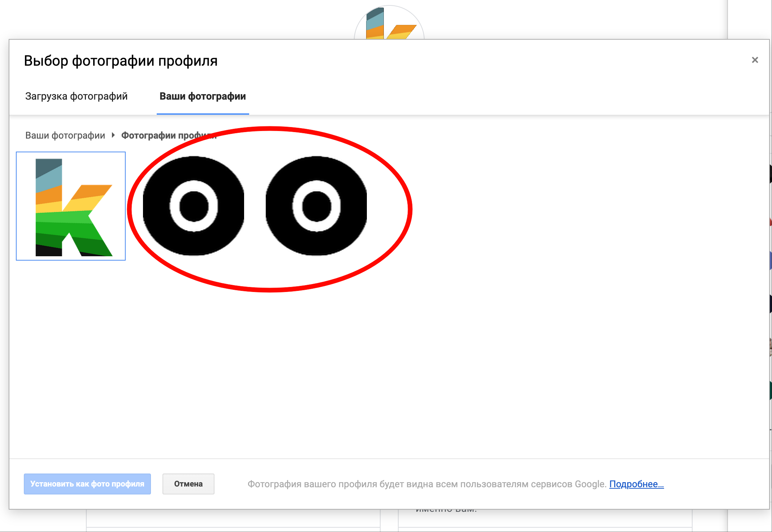Viewport: 772px width, 532px height.
Task: Pick the second black circle photo thumbnail
Action: (316, 206)
